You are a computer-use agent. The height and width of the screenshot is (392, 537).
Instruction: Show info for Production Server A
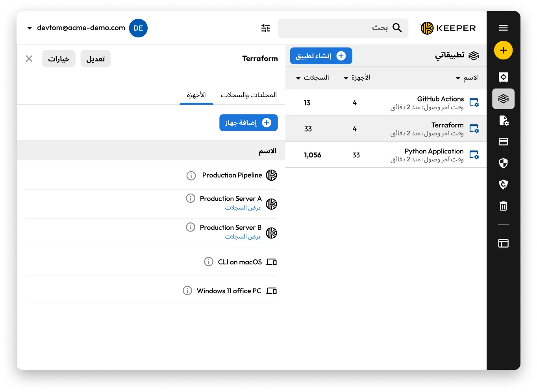click(x=191, y=198)
